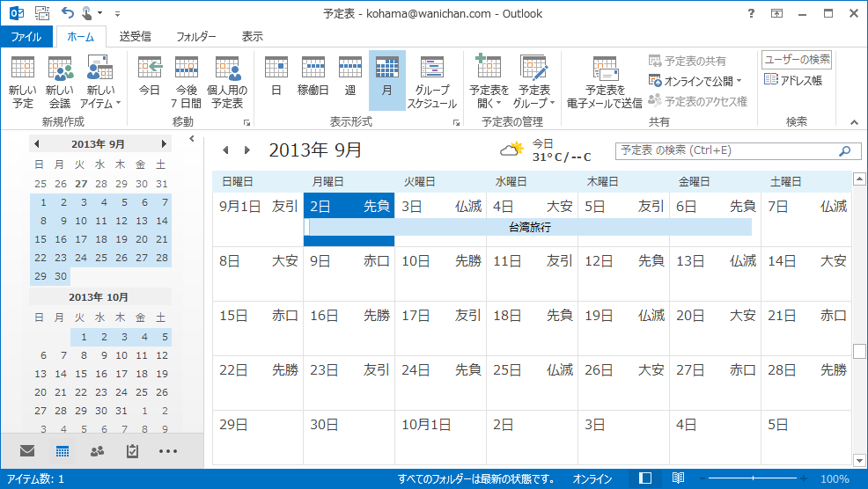Open more navigation options (...)
The height and width of the screenshot is (489, 868).
168,451
